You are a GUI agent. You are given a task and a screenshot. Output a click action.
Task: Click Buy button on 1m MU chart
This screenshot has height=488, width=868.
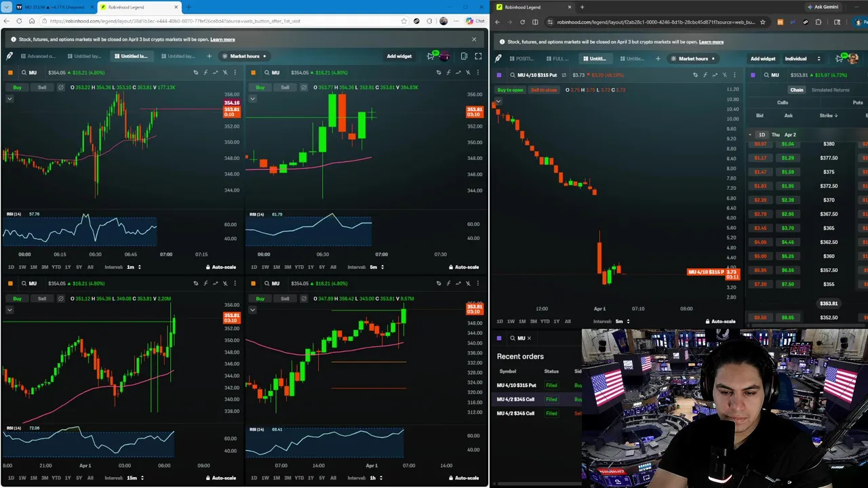pyautogui.click(x=17, y=87)
